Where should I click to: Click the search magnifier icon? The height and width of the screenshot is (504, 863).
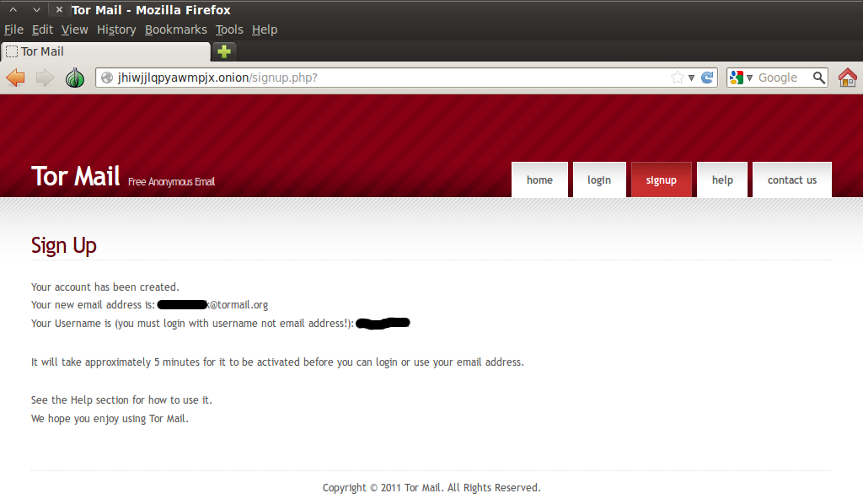[x=819, y=78]
